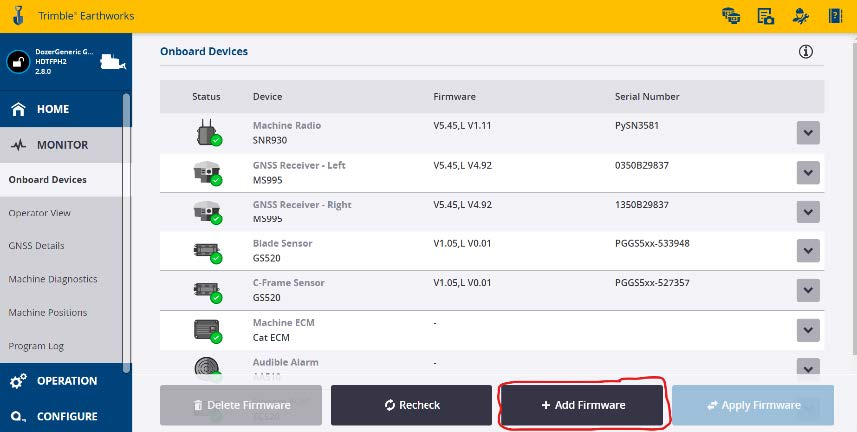Click the Blade Sensor status icon

(208, 252)
